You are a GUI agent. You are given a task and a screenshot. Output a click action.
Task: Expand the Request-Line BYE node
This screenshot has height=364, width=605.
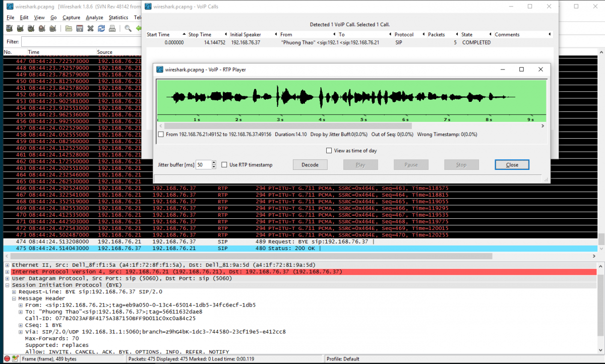[14, 291]
